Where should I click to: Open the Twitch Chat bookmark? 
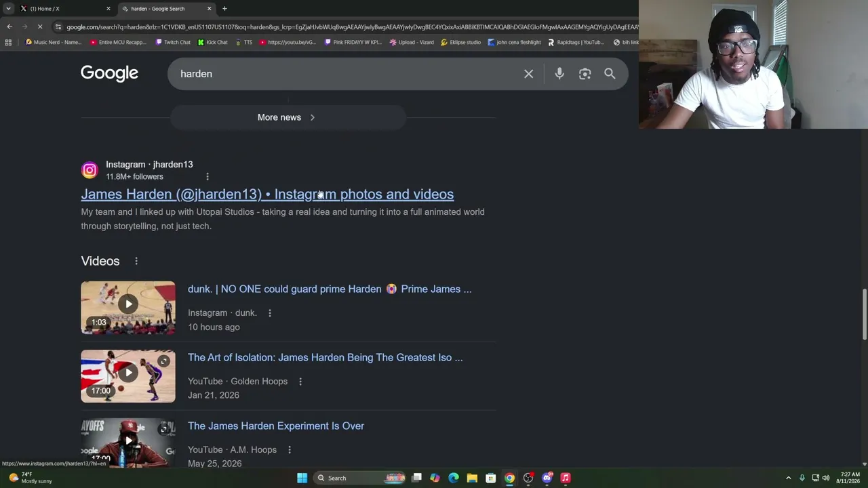[172, 42]
